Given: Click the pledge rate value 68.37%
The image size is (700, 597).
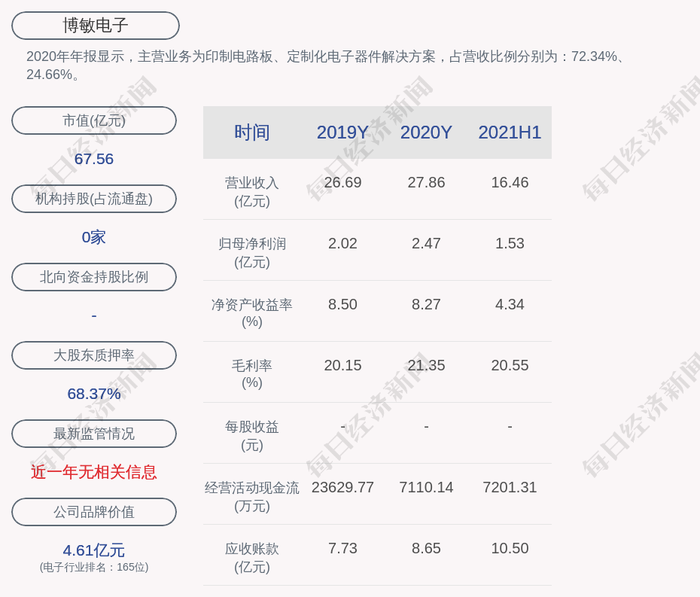Looking at the screenshot, I should tap(94, 394).
